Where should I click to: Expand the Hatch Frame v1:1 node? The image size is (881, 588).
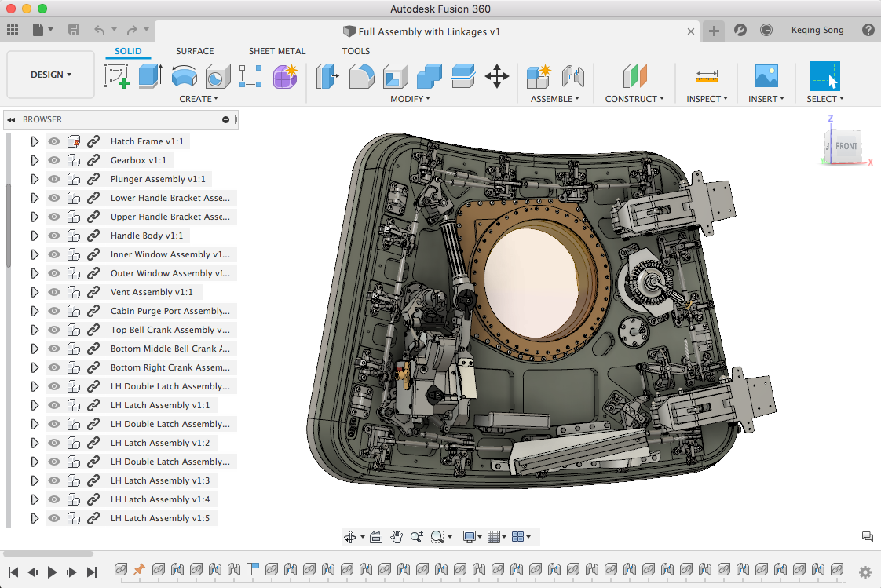pyautogui.click(x=35, y=141)
